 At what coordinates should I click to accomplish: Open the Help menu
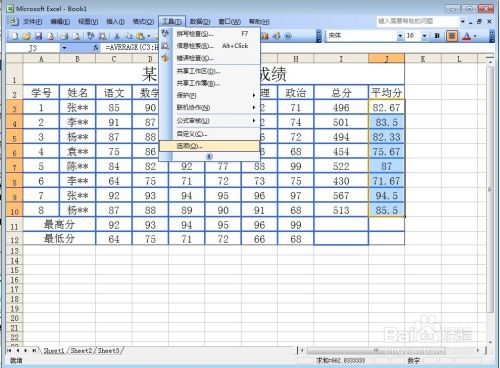tap(259, 21)
